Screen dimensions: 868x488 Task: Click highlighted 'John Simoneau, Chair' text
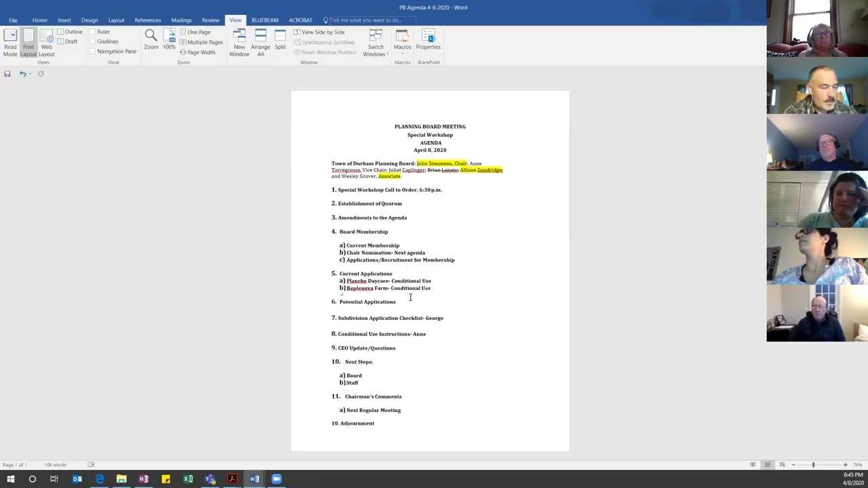pos(441,163)
